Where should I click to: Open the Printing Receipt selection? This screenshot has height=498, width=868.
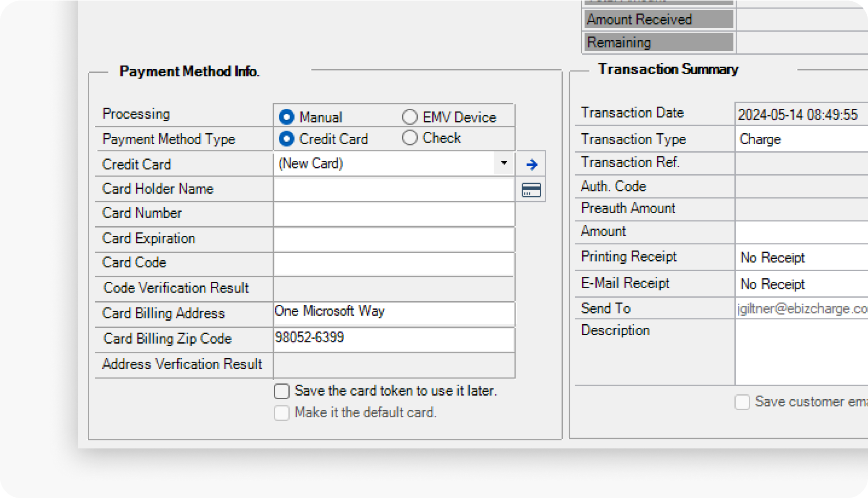pos(801,258)
